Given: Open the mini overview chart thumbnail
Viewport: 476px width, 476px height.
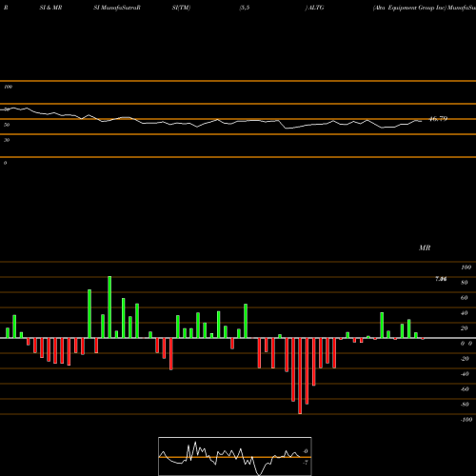Looking at the screenshot, I should point(235,456).
